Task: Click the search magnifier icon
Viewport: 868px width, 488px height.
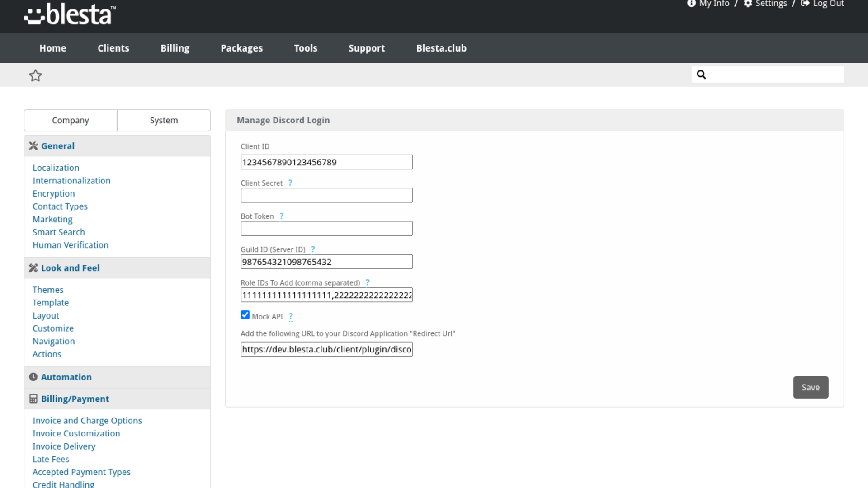Action: 701,75
